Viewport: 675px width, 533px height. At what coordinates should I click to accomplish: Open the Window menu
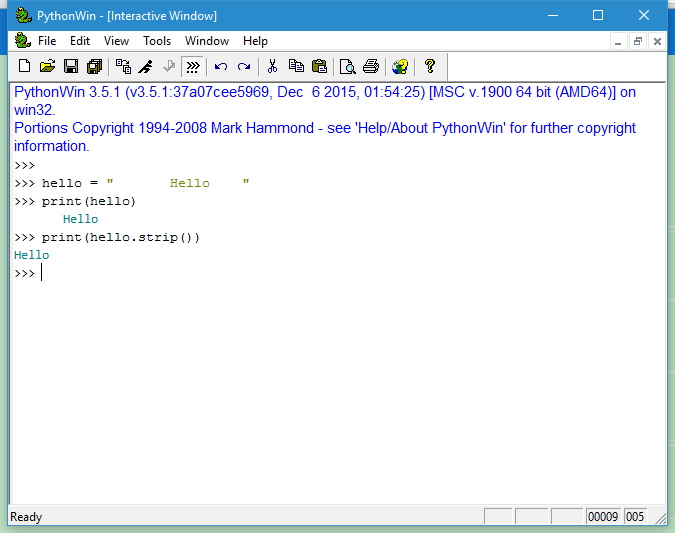coord(207,41)
